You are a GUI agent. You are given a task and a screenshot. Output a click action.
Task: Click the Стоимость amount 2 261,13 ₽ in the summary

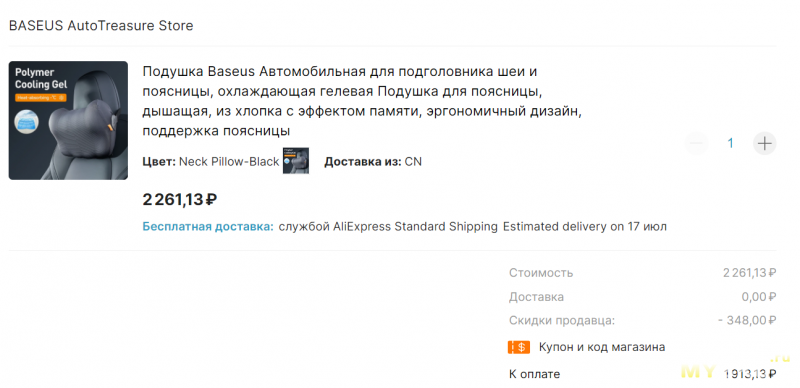click(749, 273)
